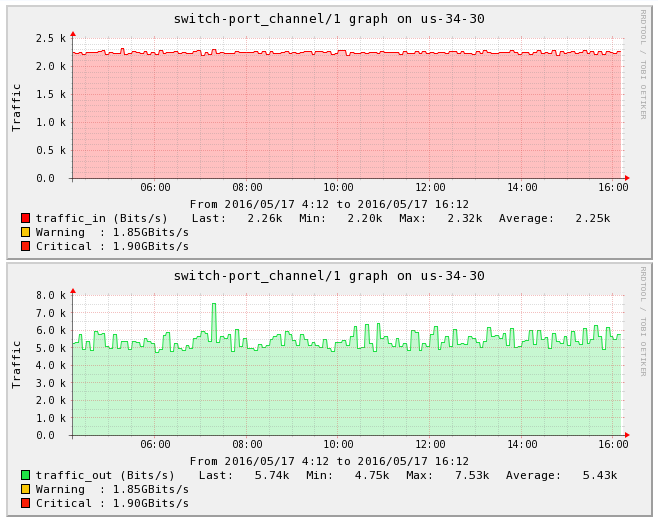Click the date range text under the top graph
The width and height of the screenshot is (658, 519).
pos(328,204)
